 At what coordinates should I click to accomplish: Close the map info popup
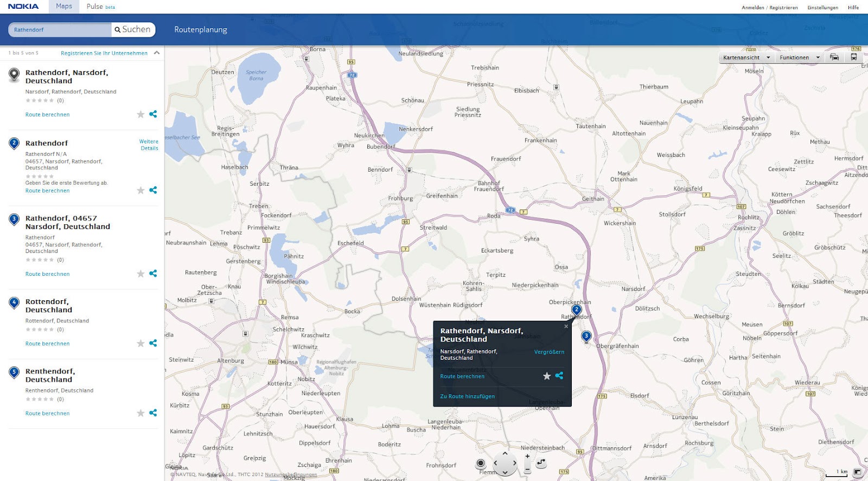566,326
